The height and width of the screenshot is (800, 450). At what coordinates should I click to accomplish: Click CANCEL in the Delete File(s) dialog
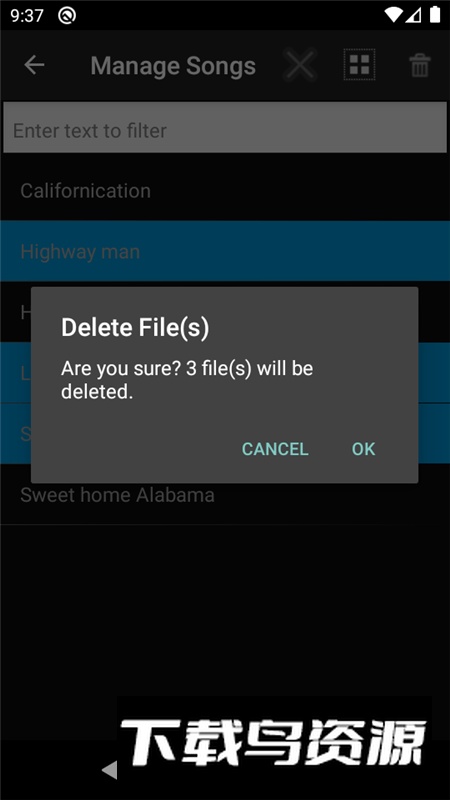tap(275, 449)
